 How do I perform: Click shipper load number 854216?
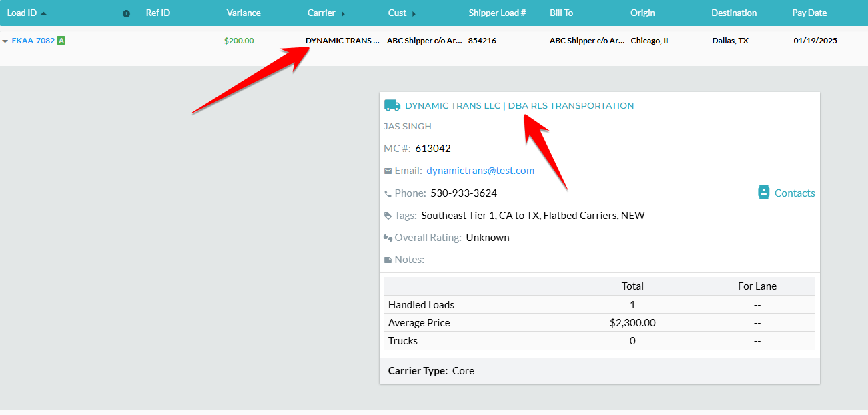pos(482,41)
